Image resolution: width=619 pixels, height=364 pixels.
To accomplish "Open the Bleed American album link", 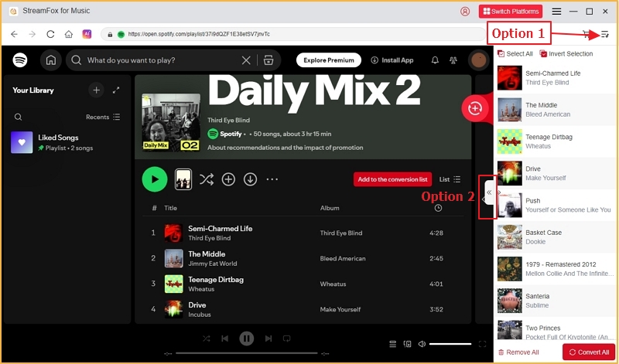I will pos(343,259).
